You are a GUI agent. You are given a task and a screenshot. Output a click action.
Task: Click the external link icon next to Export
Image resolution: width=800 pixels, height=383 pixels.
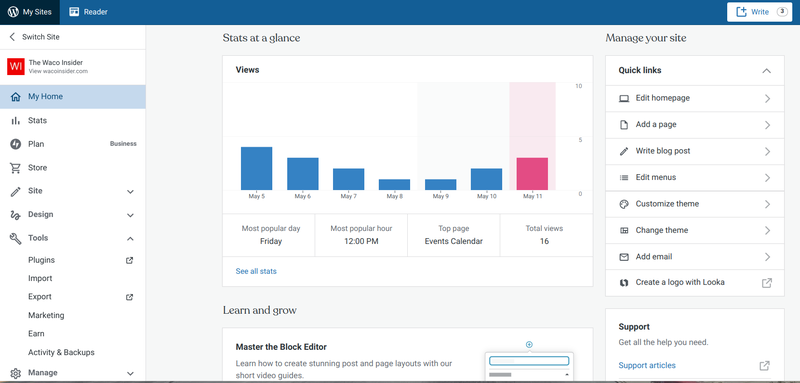coord(130,297)
